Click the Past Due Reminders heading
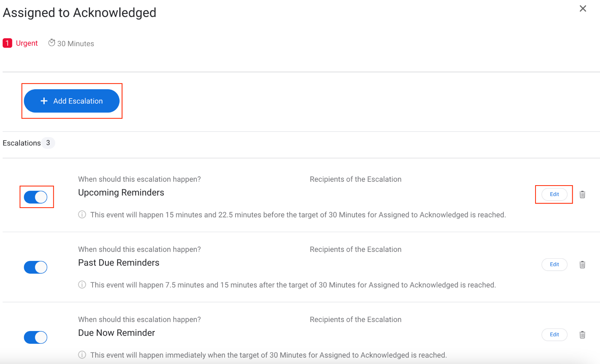This screenshot has width=600, height=364. tap(118, 263)
